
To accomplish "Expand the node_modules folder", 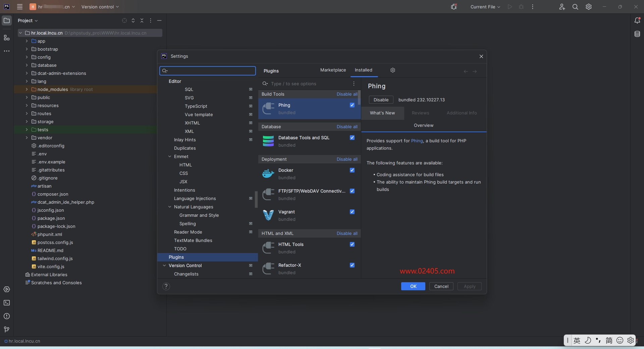I will point(27,89).
